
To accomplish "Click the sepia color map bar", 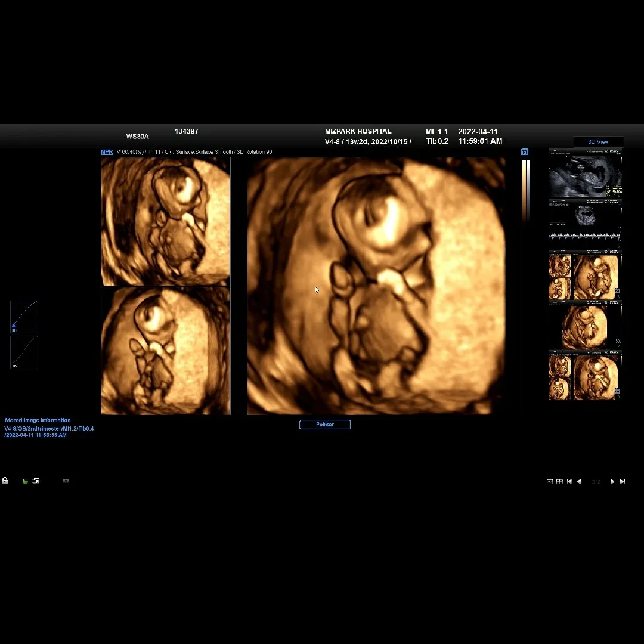I will tap(524, 191).
